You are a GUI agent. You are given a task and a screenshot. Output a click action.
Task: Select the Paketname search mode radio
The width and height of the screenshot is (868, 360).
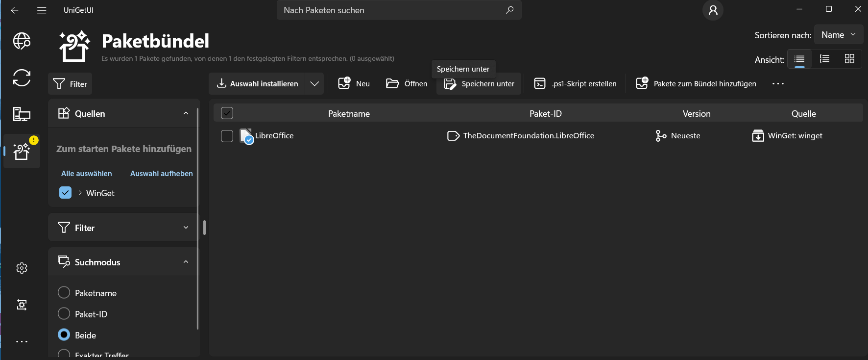coord(64,293)
